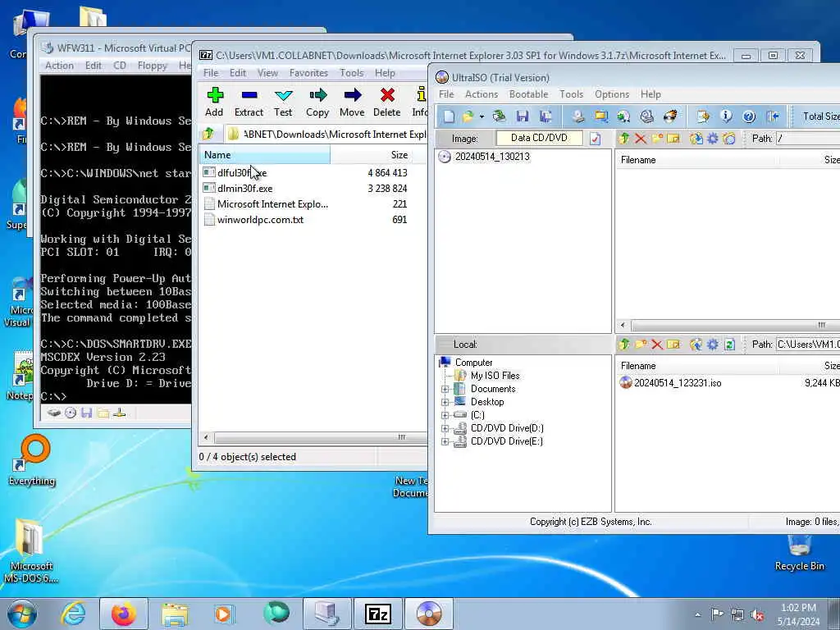Click Save floppy icon in UltraISO toolbar
This screenshot has height=630, width=840.
523,116
